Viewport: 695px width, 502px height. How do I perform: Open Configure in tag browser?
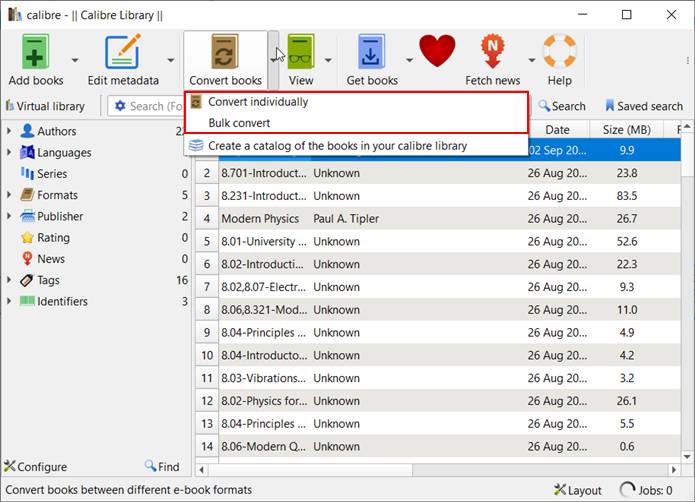pos(35,467)
